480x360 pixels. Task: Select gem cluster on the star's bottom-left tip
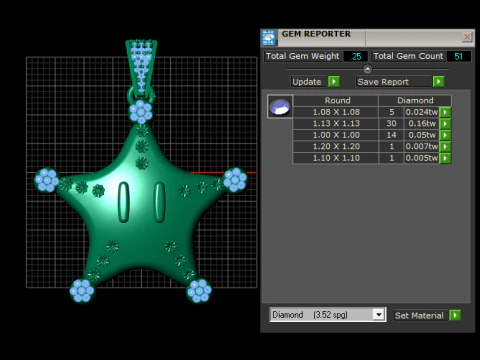click(x=82, y=291)
